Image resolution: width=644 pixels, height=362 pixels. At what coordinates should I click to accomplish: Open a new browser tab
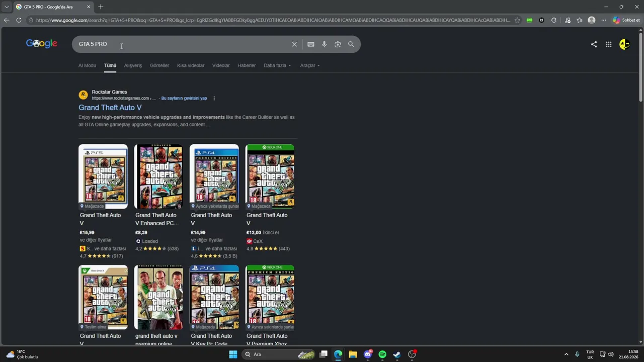click(101, 7)
